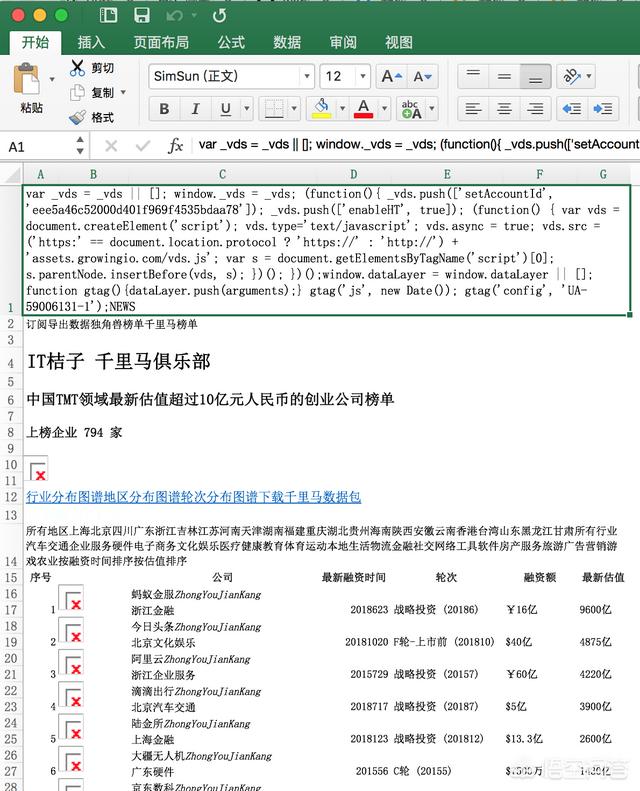
Task: Align text right
Action: point(535,108)
